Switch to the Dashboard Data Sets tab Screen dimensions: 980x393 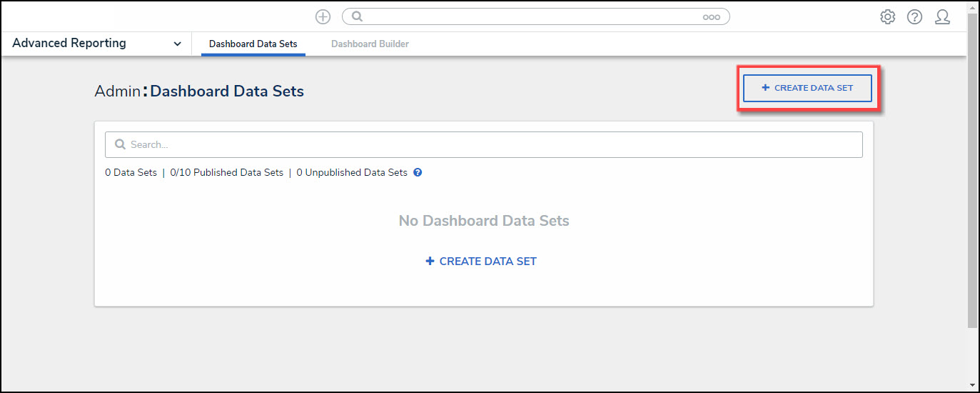click(253, 44)
